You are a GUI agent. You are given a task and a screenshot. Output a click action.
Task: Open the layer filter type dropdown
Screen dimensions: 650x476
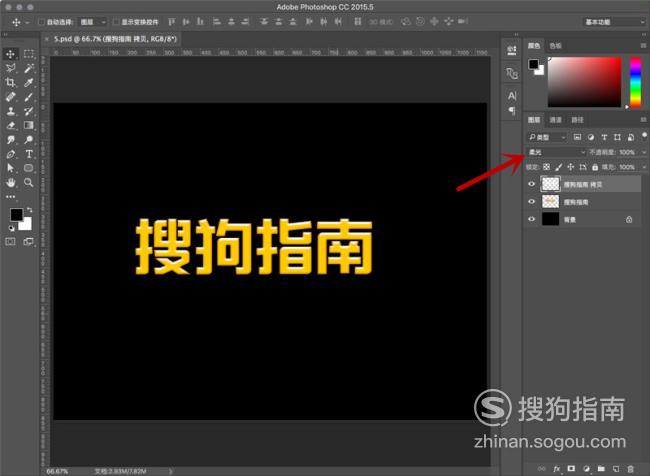click(x=546, y=137)
